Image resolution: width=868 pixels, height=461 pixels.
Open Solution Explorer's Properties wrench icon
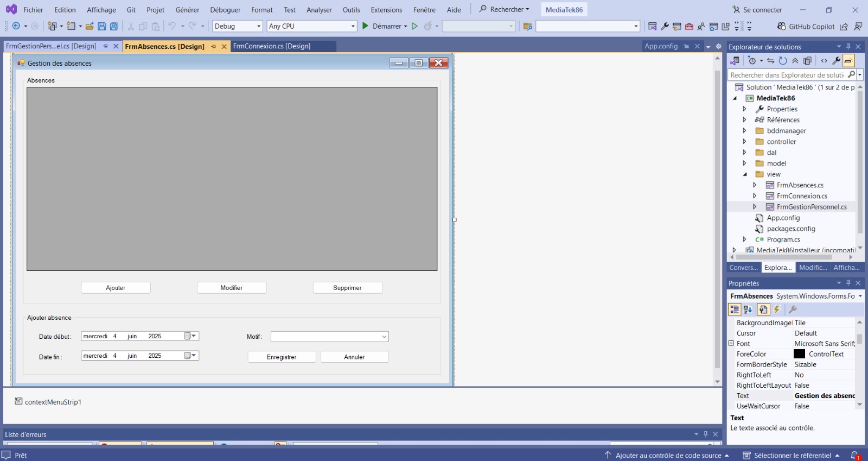click(837, 61)
